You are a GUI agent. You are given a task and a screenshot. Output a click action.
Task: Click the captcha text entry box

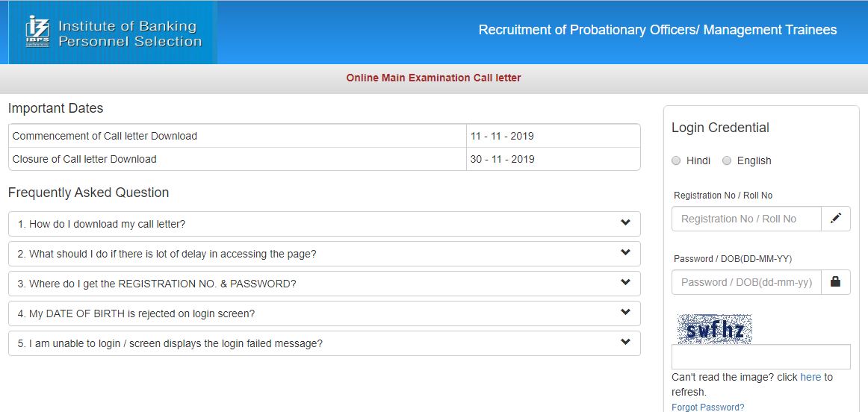coord(760,357)
